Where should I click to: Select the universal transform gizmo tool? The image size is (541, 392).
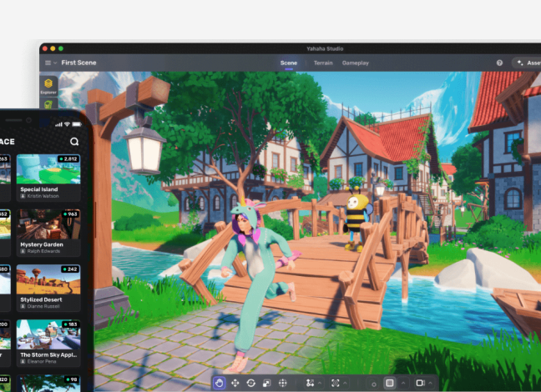click(282, 383)
